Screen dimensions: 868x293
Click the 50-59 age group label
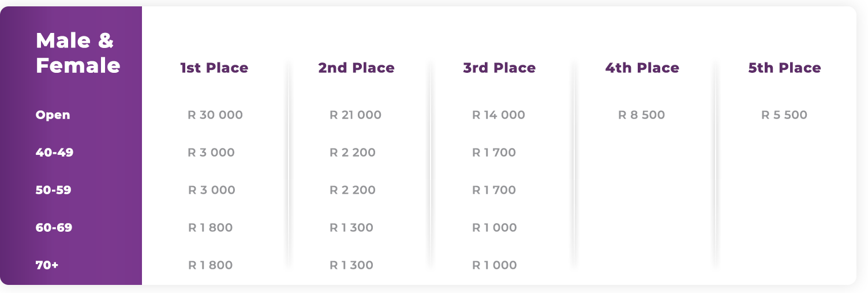54,190
